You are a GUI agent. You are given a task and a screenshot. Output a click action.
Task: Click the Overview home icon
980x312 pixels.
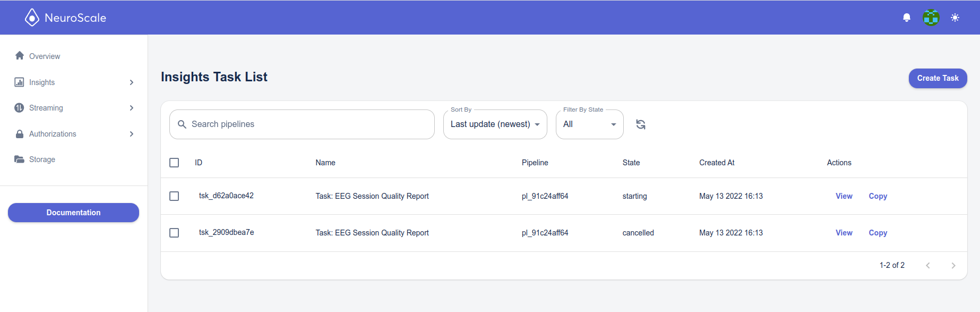pos(20,56)
